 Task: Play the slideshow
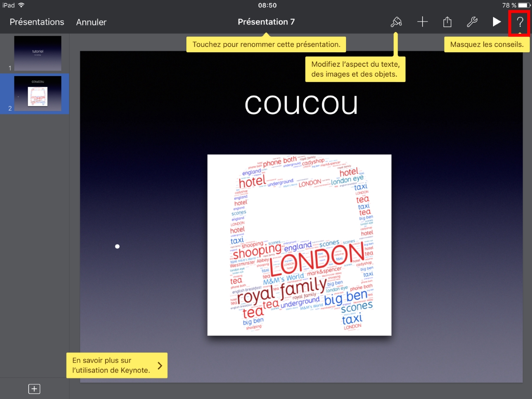click(x=496, y=22)
